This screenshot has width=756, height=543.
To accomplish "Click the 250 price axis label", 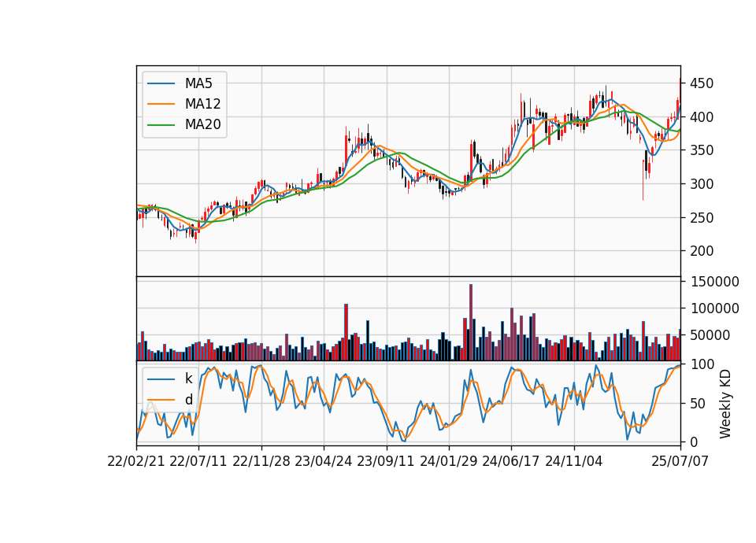I will pos(702,218).
